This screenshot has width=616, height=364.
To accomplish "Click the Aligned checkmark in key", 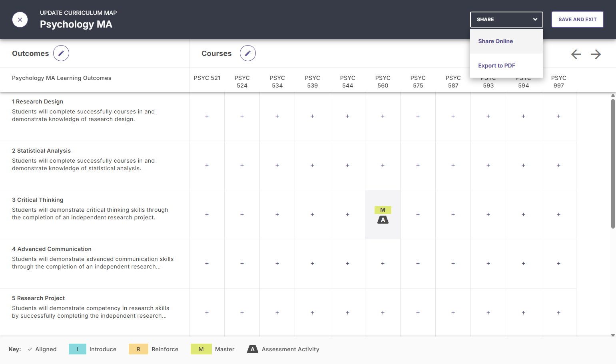I will 30,349.
